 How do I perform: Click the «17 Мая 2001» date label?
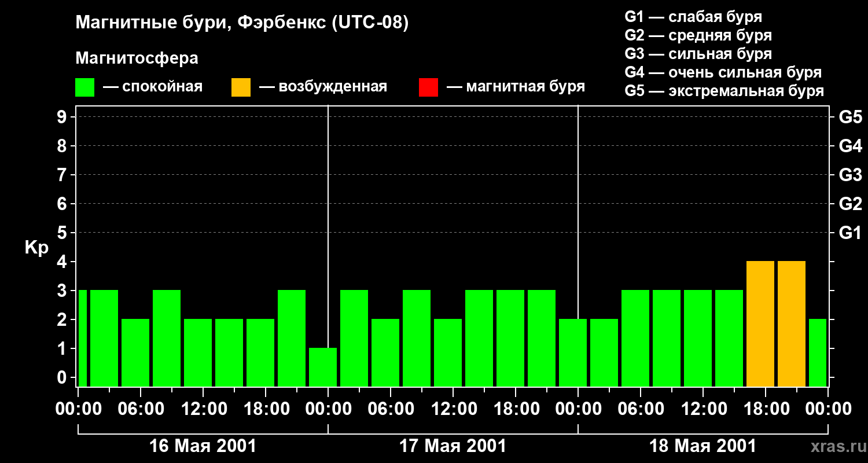(453, 446)
